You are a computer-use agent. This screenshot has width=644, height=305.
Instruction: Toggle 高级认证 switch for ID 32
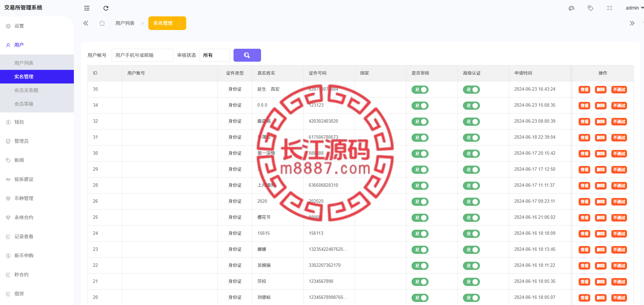coord(471,122)
